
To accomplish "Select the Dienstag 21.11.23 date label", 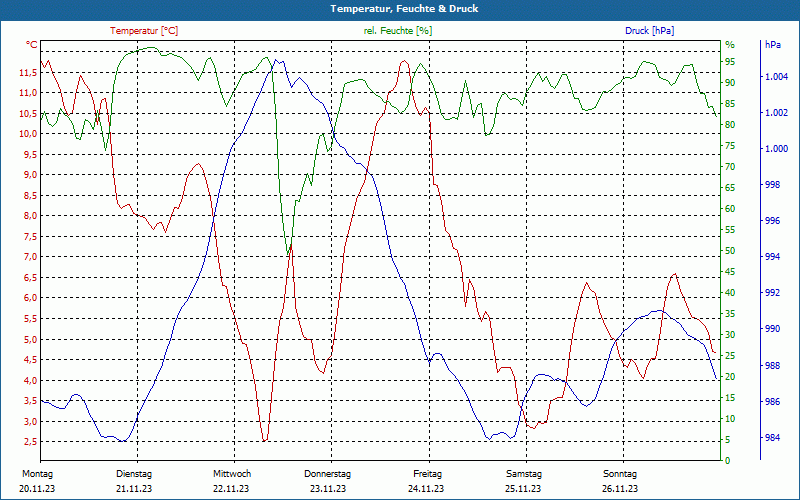I will click(x=134, y=481).
